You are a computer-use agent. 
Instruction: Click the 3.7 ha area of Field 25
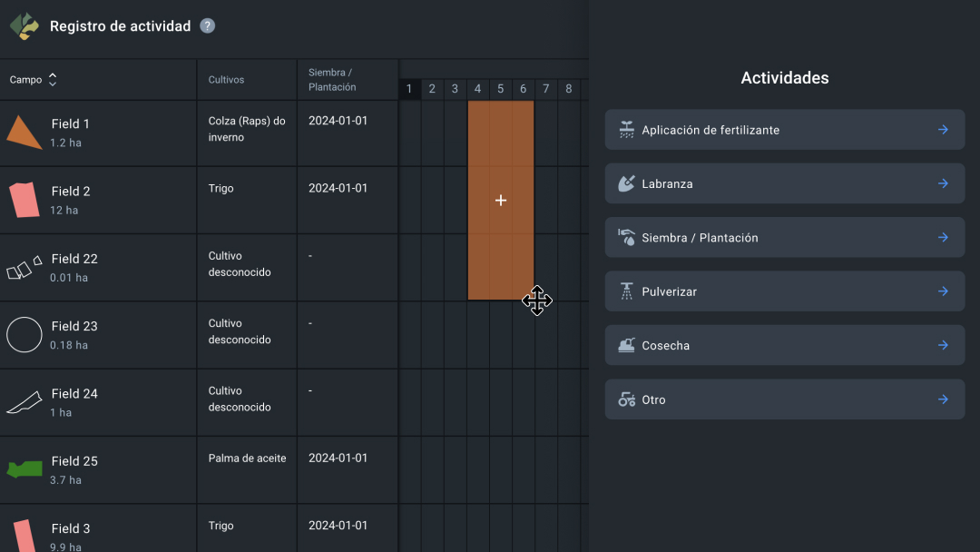click(x=65, y=480)
